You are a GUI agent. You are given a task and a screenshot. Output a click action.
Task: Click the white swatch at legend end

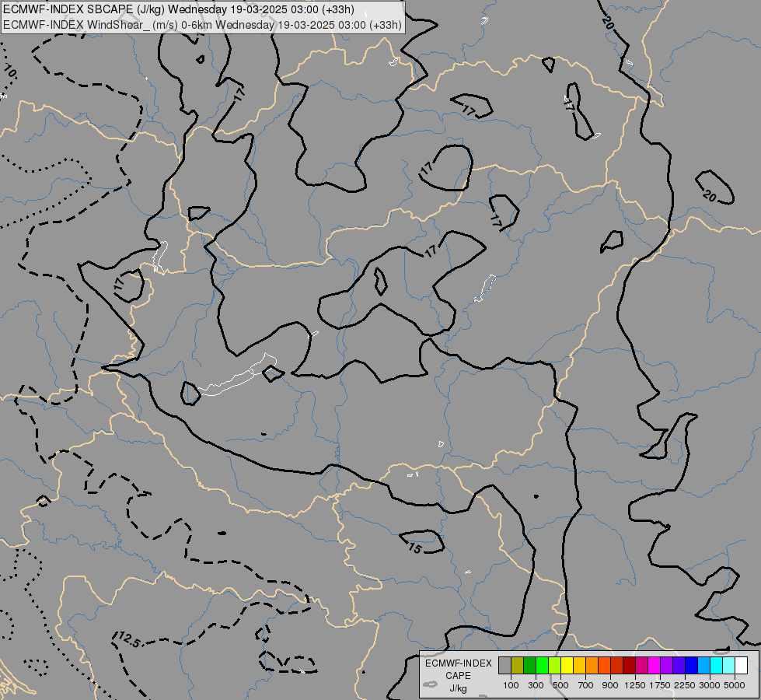(x=741, y=666)
